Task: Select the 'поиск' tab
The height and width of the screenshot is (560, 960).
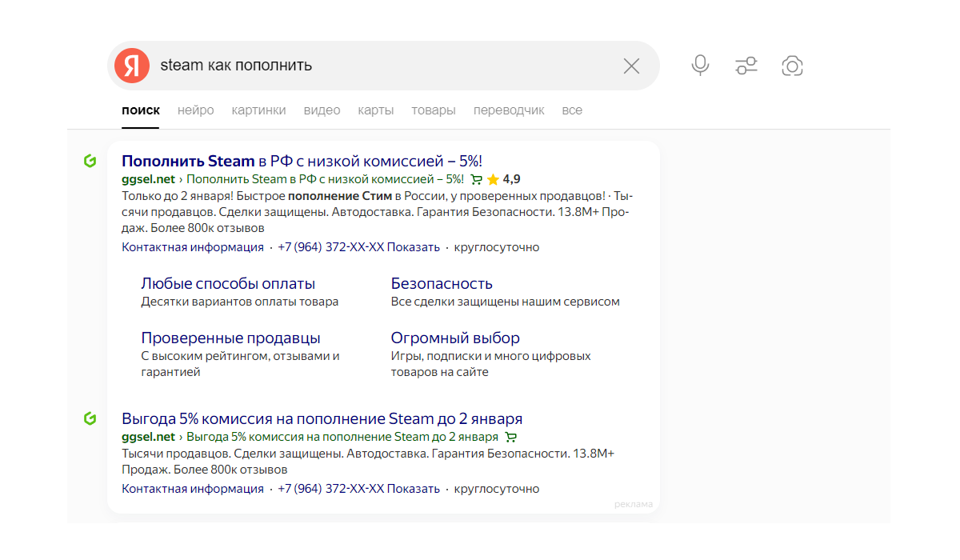Action: tap(141, 110)
